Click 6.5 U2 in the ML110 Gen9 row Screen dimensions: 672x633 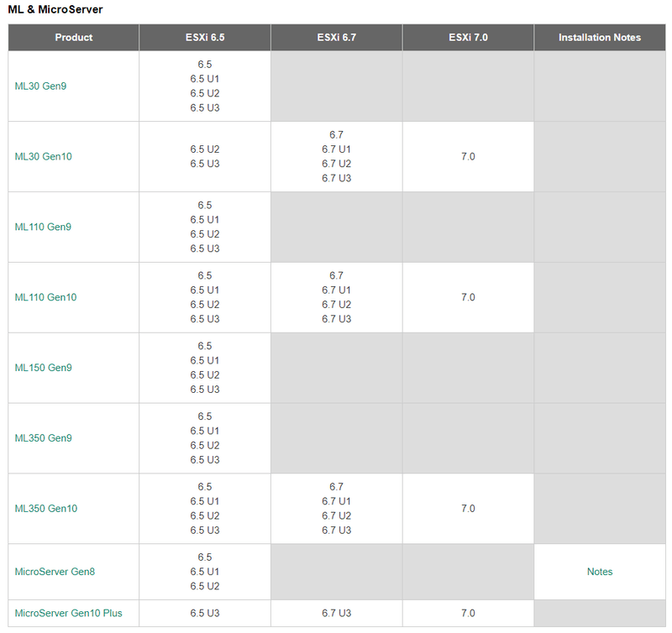point(205,234)
